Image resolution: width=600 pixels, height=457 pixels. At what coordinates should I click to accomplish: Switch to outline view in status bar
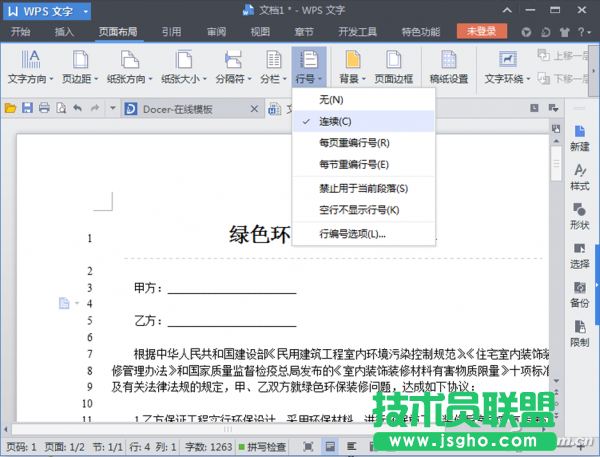(352, 446)
